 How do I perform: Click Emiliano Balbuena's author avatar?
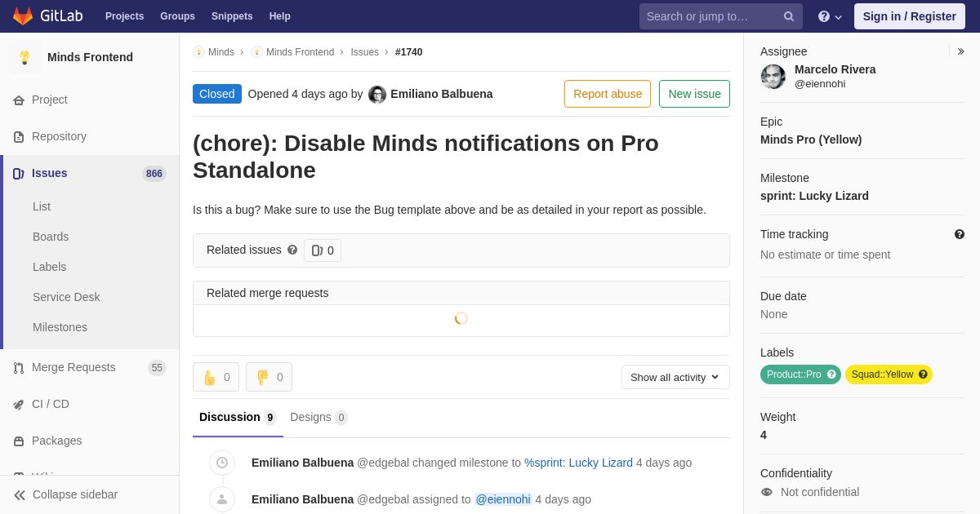tap(377, 95)
